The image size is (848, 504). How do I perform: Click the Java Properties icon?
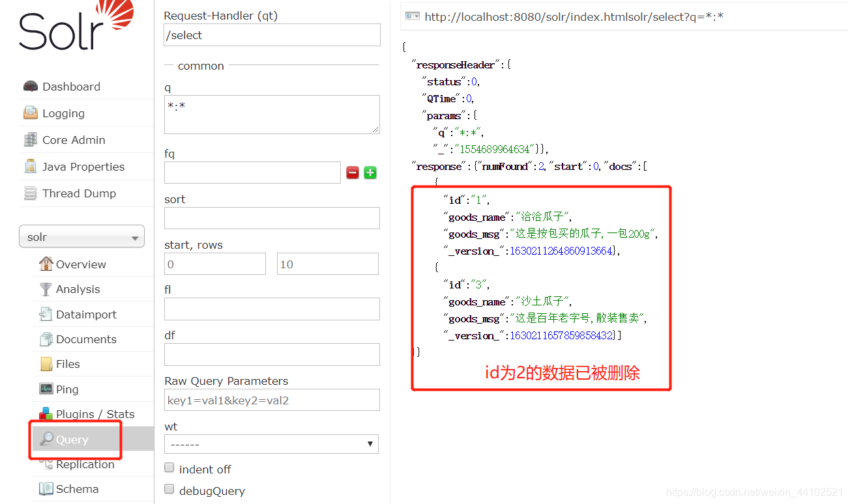pos(31,166)
